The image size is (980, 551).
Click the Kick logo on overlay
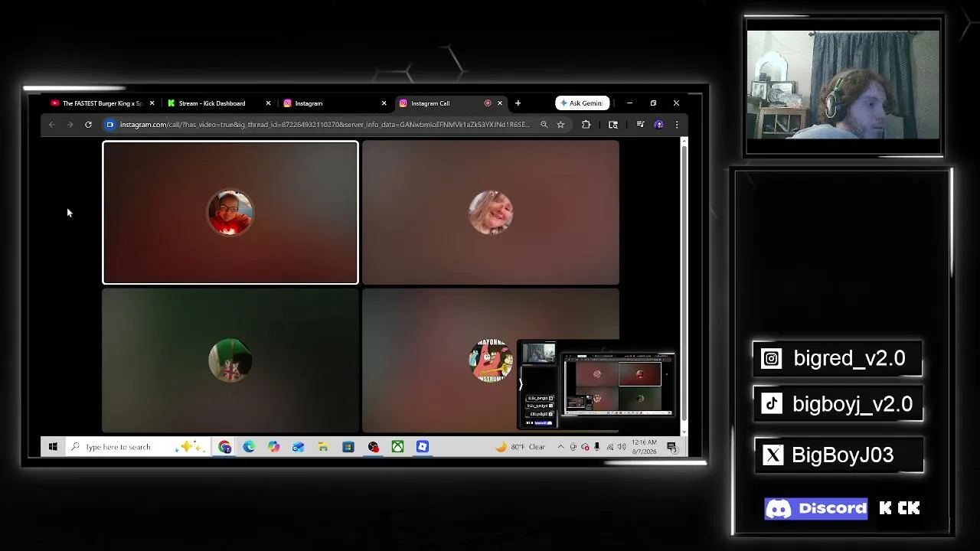click(900, 508)
